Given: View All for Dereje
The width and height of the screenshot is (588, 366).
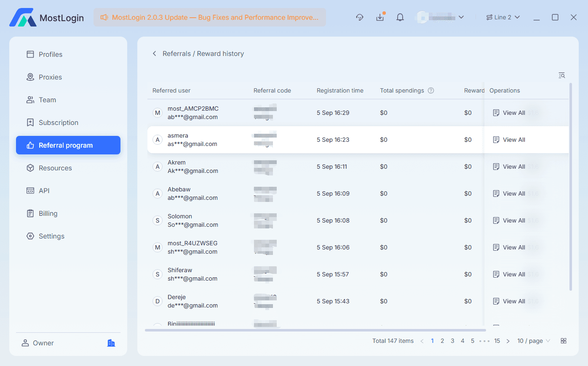Looking at the screenshot, I should pyautogui.click(x=509, y=301).
